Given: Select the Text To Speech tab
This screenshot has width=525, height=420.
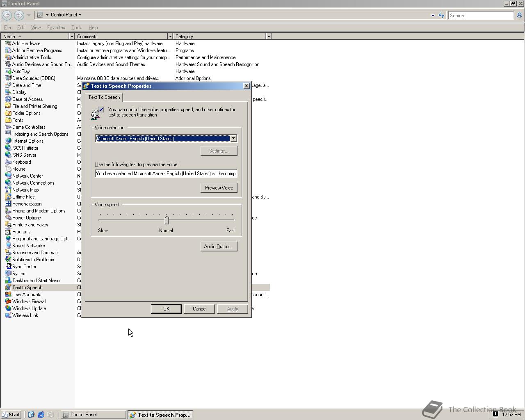Looking at the screenshot, I should (x=104, y=97).
